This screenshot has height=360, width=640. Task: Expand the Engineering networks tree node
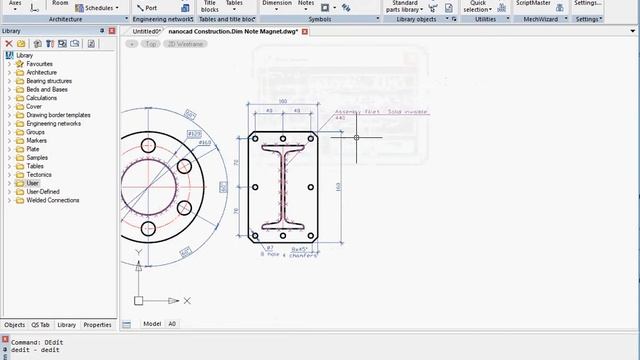point(9,124)
